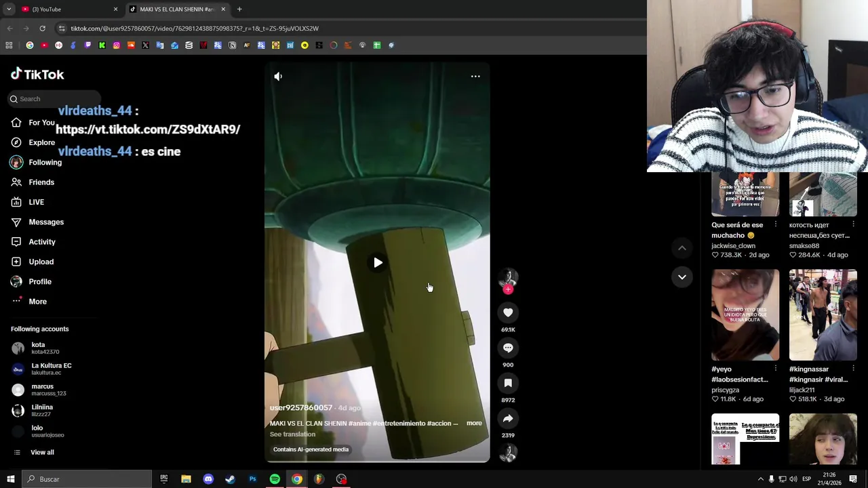868x488 pixels.
Task: Mute the video with speaker icon
Action: [278, 77]
